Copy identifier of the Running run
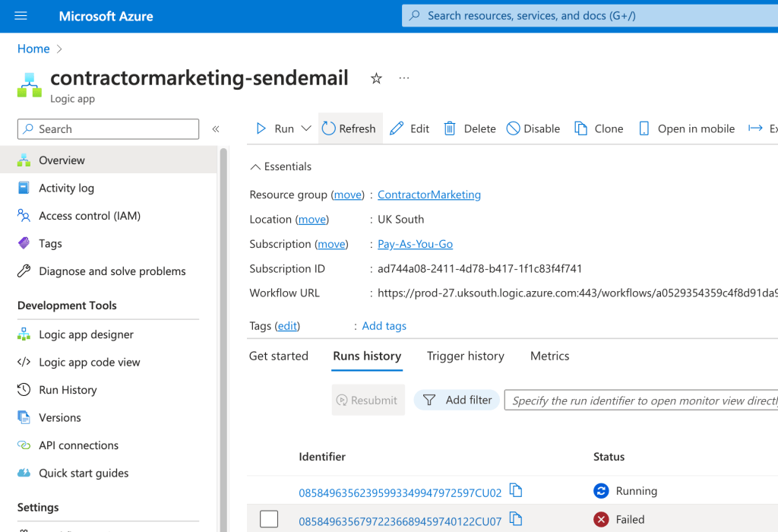The width and height of the screenshot is (778, 532). [516, 490]
